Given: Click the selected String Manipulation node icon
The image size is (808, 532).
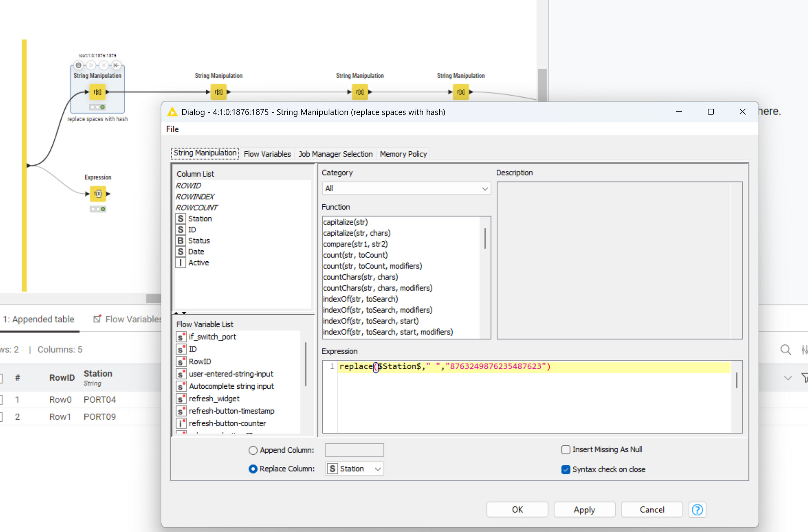Looking at the screenshot, I should [97, 92].
